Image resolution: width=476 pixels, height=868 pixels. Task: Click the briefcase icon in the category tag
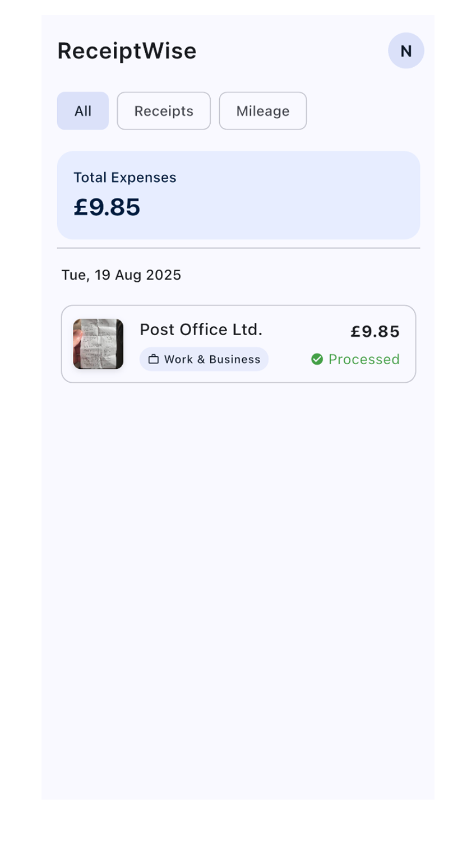coord(153,359)
